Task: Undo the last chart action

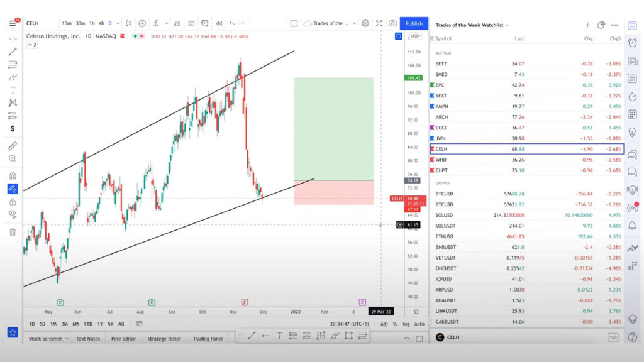Action: coord(232,23)
